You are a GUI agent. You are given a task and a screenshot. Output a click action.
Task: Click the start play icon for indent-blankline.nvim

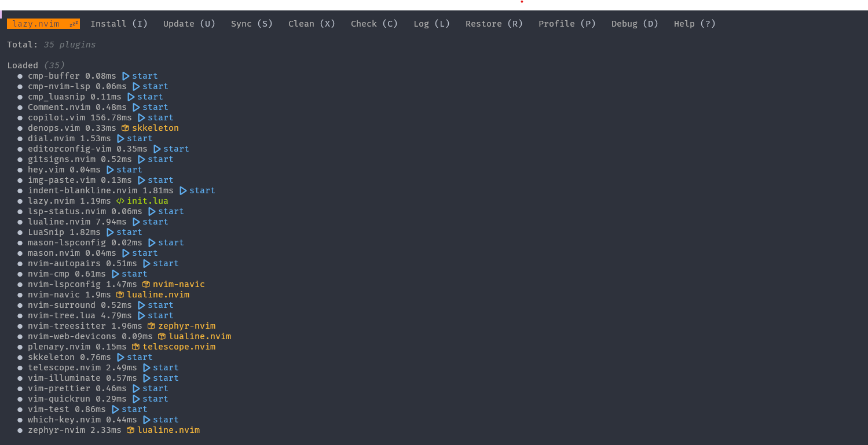[183, 190]
